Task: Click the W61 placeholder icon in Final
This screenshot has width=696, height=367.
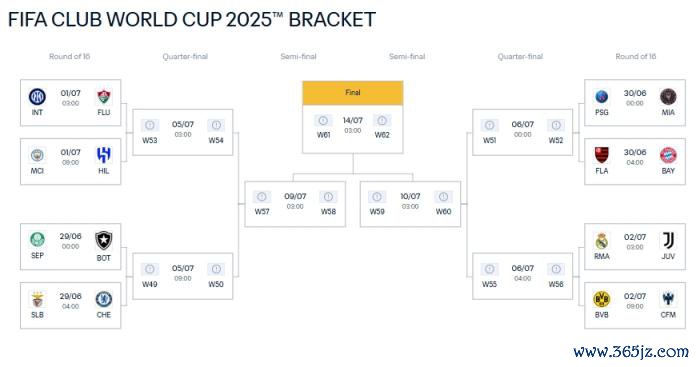Action: 323,121
